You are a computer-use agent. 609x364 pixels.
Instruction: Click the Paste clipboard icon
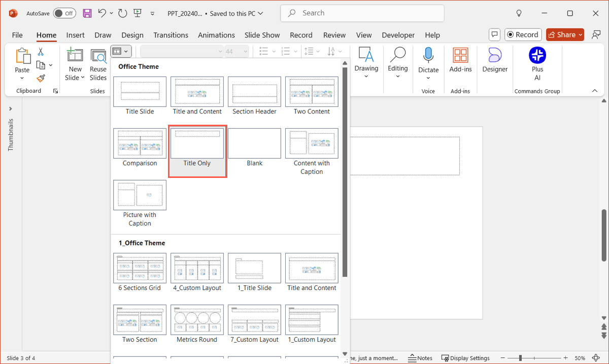pos(22,56)
